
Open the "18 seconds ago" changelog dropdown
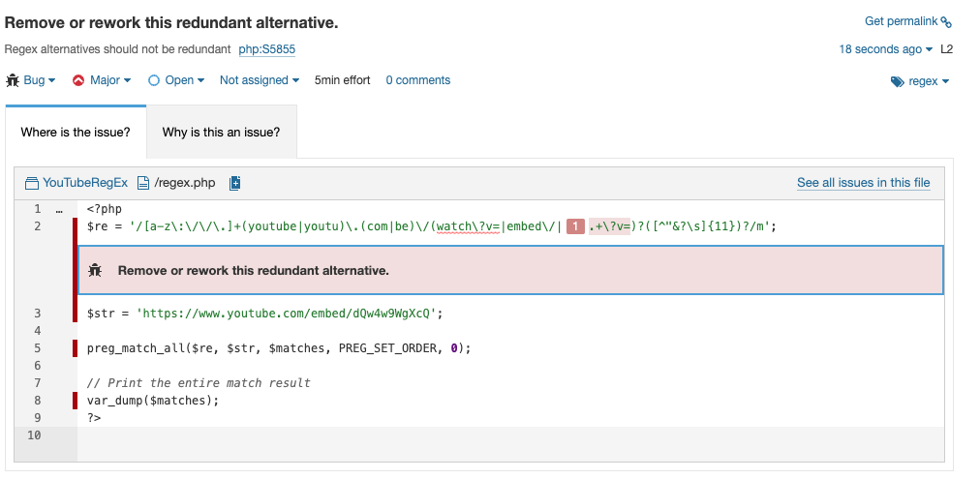click(x=885, y=49)
